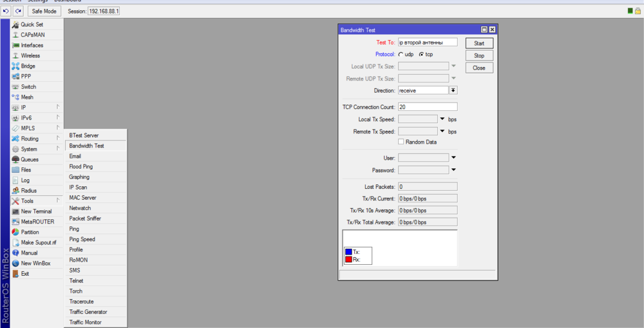
Task: Select the udp protocol radio button
Action: [x=401, y=55]
